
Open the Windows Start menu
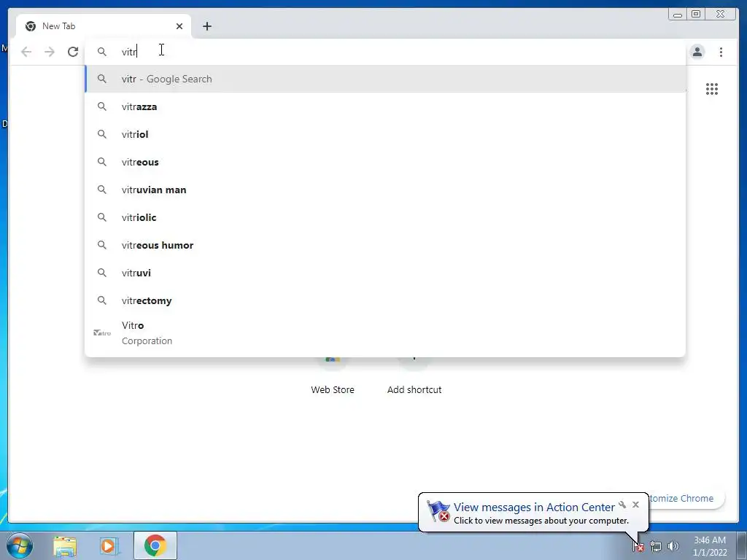click(x=19, y=545)
